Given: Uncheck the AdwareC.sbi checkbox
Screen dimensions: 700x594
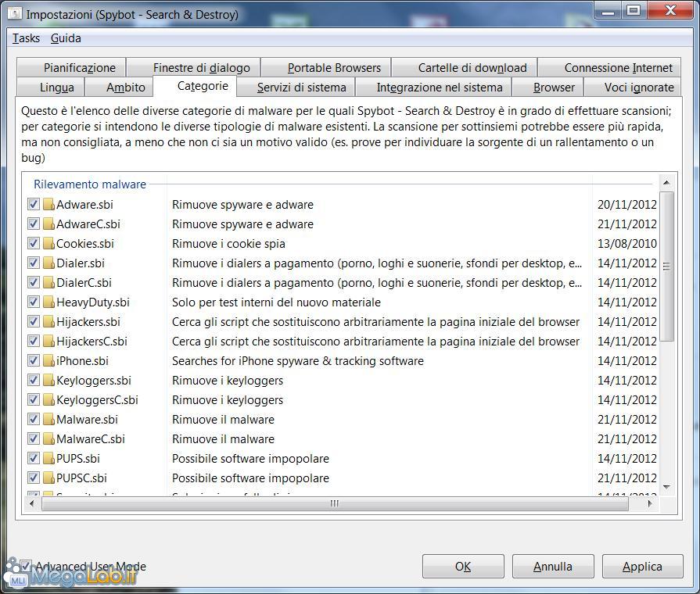Looking at the screenshot, I should coord(34,224).
